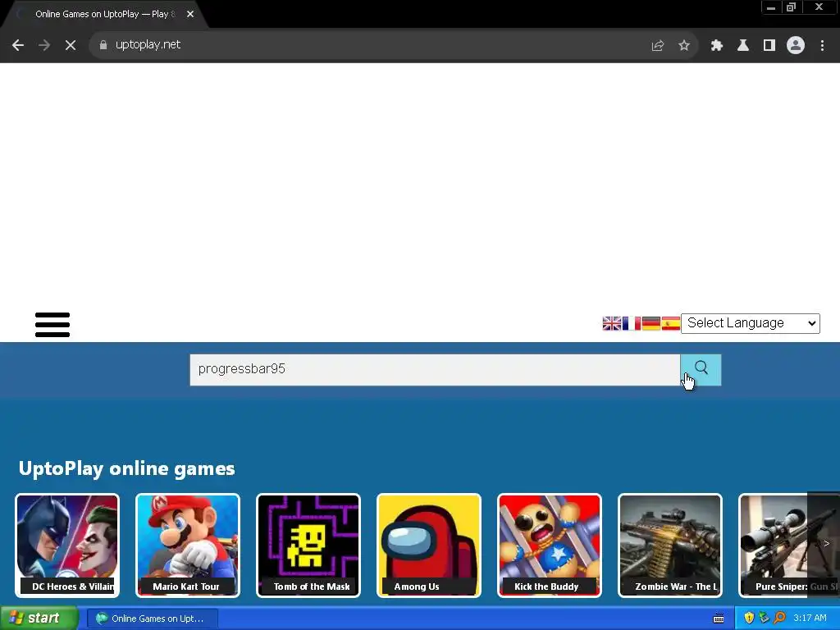Open the site hamburger menu
The width and height of the screenshot is (840, 630).
[x=52, y=325]
